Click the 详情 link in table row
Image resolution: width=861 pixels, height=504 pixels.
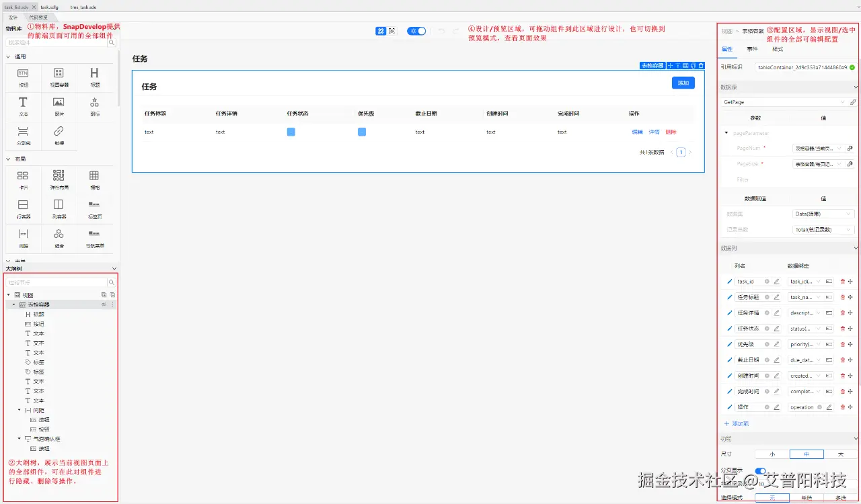654,132
